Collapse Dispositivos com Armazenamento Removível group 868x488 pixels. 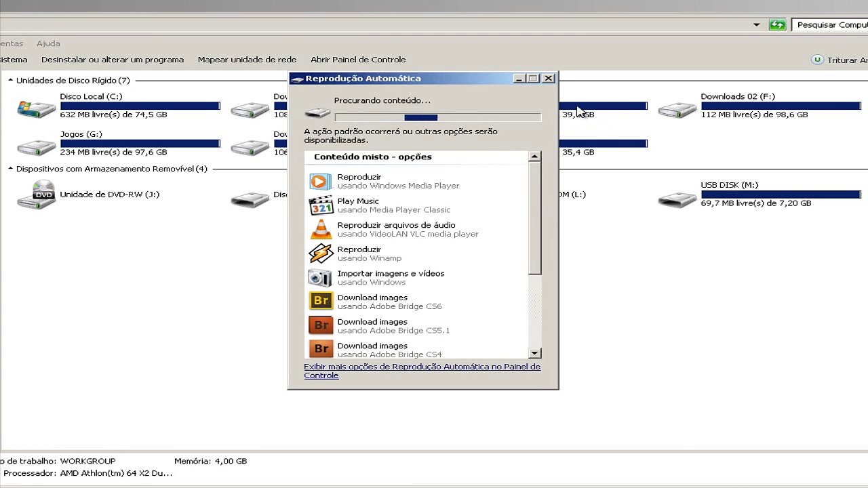(11, 169)
